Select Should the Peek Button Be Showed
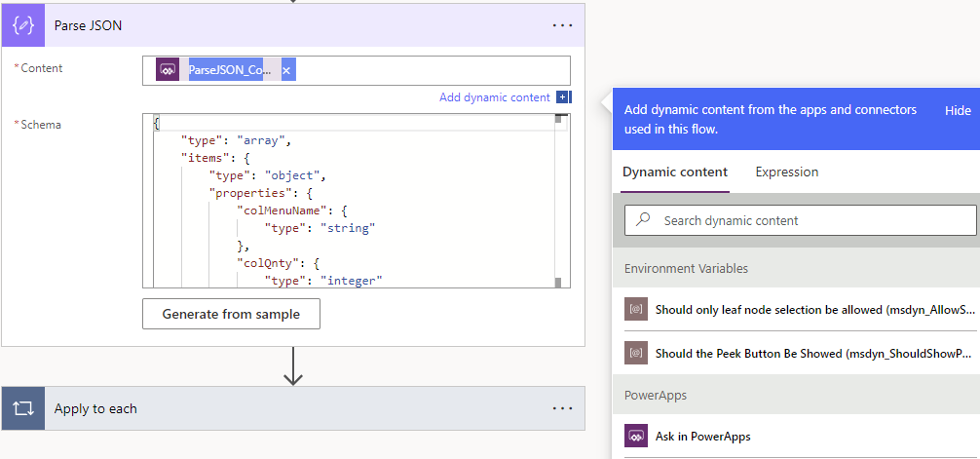The width and height of the screenshot is (980, 459). [800, 354]
